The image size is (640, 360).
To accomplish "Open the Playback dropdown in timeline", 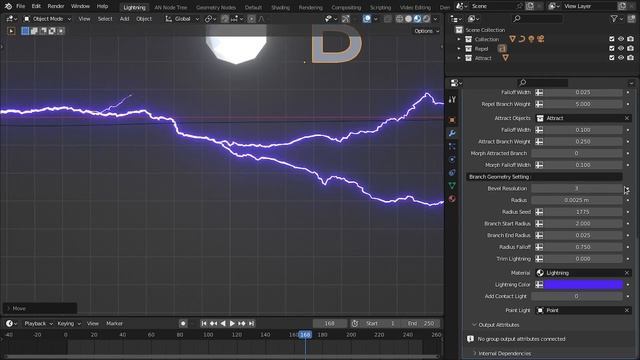I will click(x=39, y=323).
